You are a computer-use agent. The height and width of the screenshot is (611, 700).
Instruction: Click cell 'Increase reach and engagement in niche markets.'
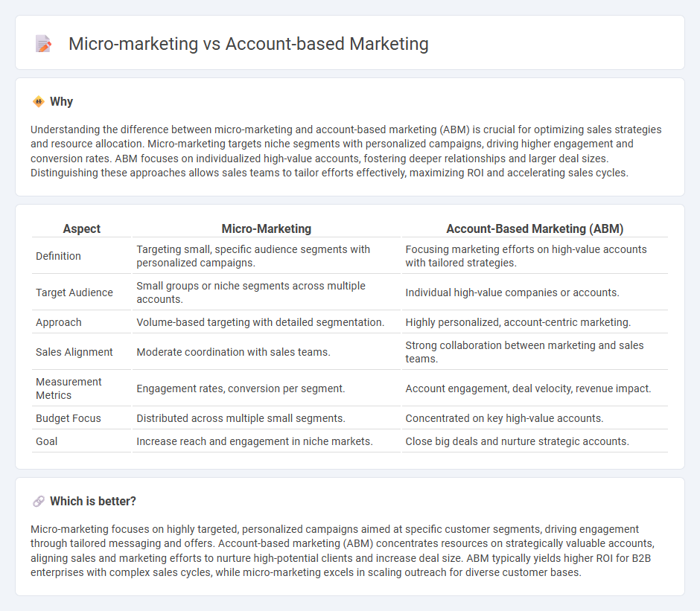[267, 441]
